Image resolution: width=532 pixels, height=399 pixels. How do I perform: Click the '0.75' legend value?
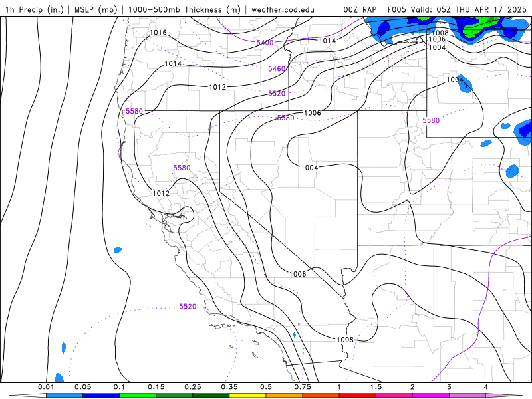(x=303, y=387)
